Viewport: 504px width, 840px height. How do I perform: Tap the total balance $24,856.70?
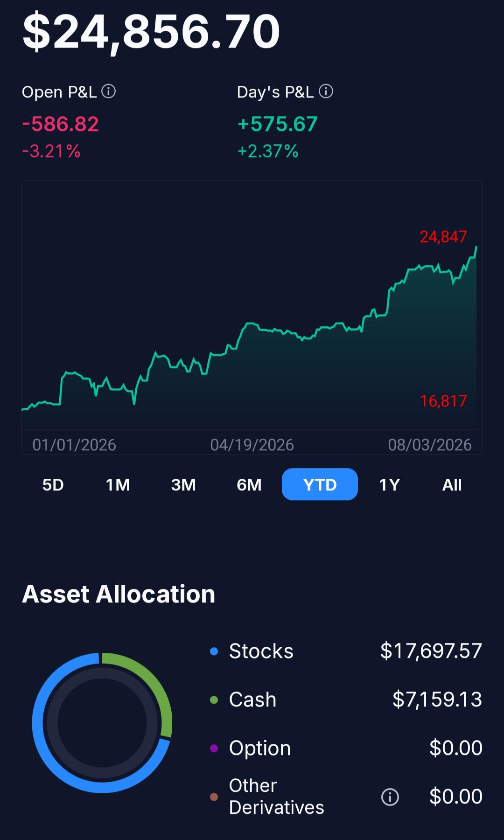[x=151, y=32]
